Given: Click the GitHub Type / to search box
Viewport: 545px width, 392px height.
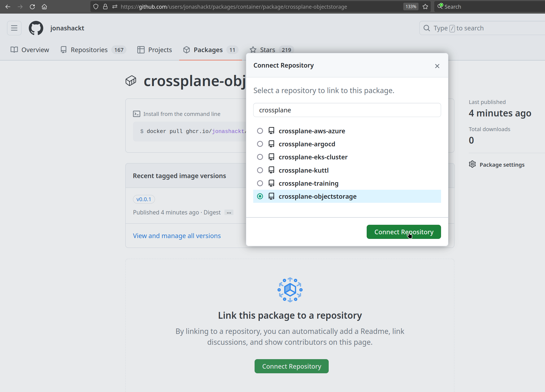Looking at the screenshot, I should pyautogui.click(x=482, y=28).
